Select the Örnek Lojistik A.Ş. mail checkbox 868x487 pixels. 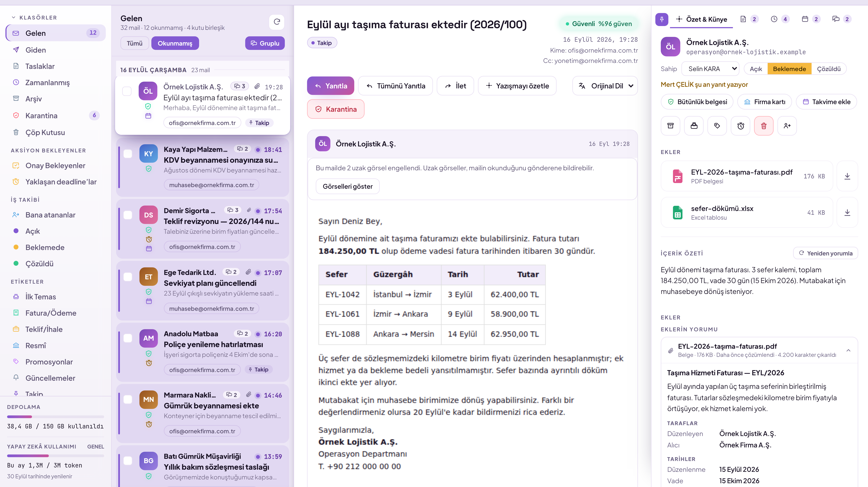pyautogui.click(x=127, y=91)
